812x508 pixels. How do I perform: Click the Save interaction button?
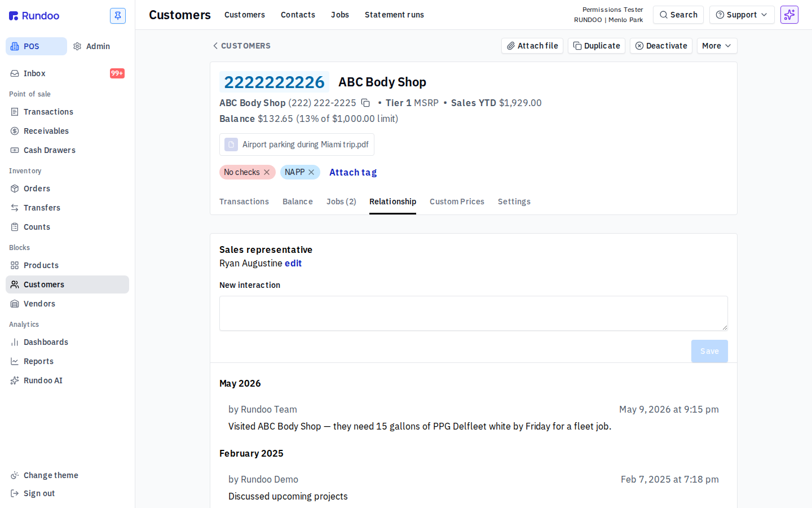(x=709, y=351)
